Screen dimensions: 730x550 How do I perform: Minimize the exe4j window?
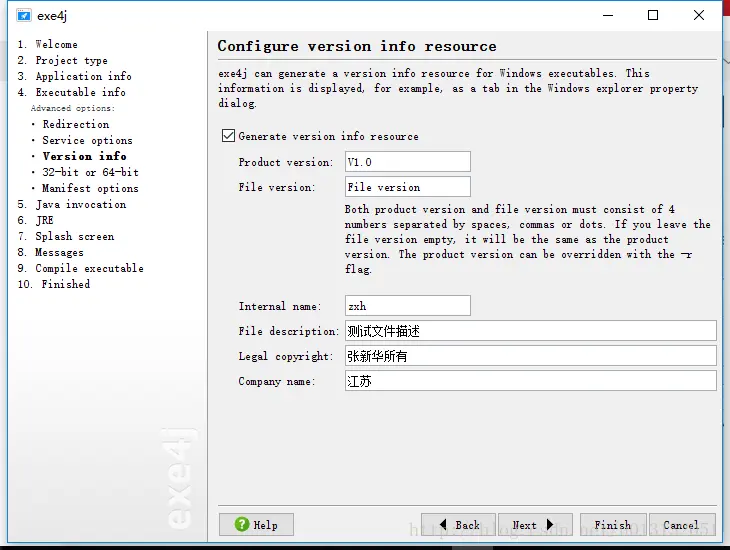tap(608, 15)
